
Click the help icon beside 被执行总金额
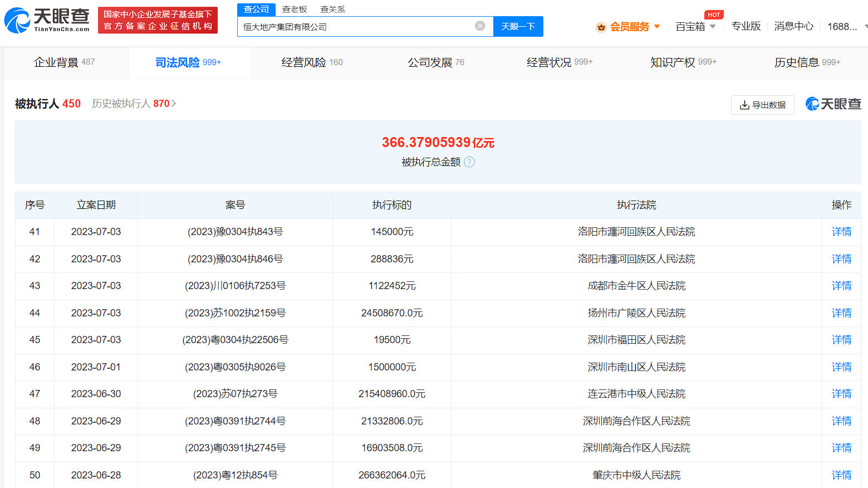[x=469, y=162]
